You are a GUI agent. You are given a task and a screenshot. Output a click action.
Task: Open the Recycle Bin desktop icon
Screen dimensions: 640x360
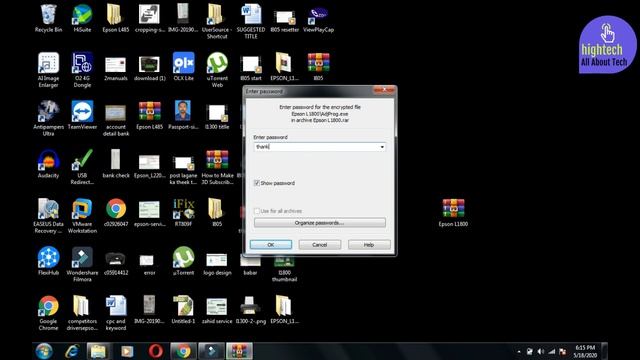tap(48, 18)
